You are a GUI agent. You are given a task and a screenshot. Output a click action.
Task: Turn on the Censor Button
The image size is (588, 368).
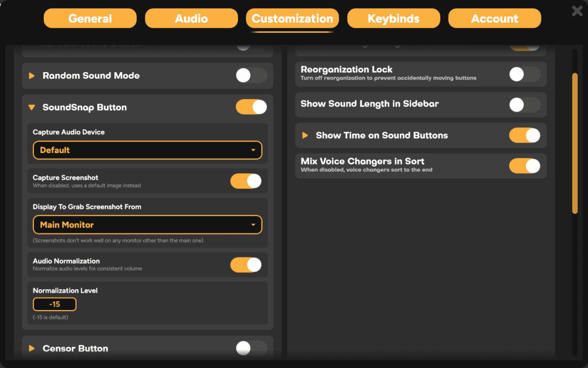251,348
